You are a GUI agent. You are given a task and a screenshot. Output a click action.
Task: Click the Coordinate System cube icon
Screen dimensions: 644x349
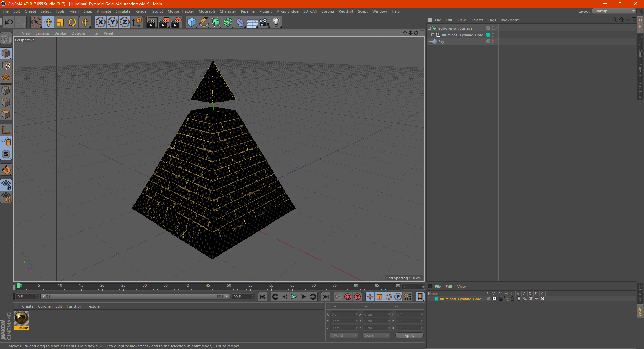tap(137, 22)
